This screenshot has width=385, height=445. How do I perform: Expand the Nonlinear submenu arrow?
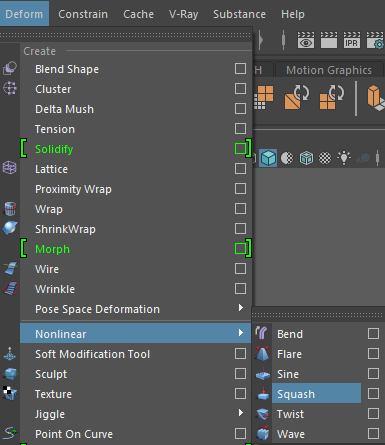click(x=241, y=332)
